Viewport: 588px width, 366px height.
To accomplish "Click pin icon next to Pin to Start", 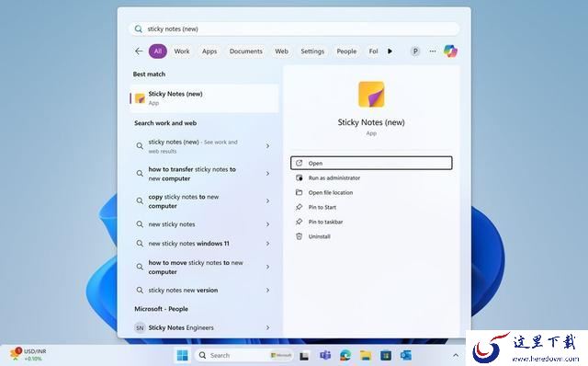I will [x=299, y=207].
